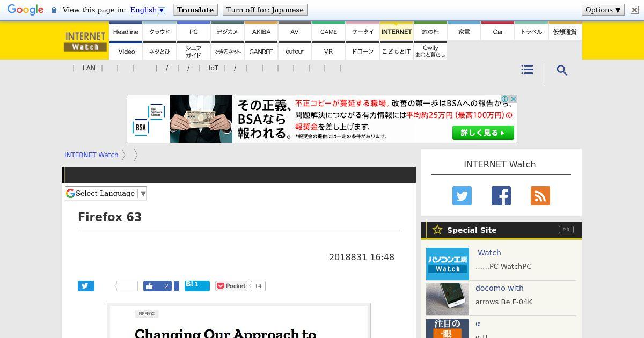This screenshot has height=338, width=644.
Task: Open the hamburger list menu icon
Action: tap(527, 70)
